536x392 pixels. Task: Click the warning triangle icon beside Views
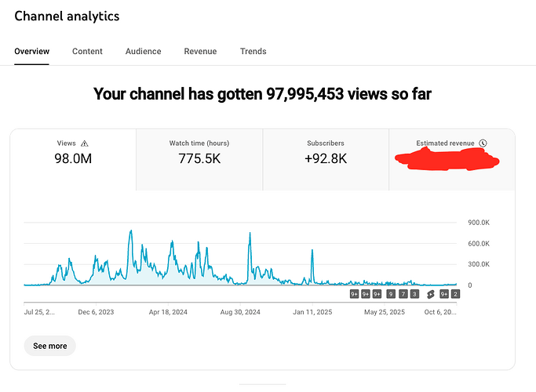click(85, 143)
